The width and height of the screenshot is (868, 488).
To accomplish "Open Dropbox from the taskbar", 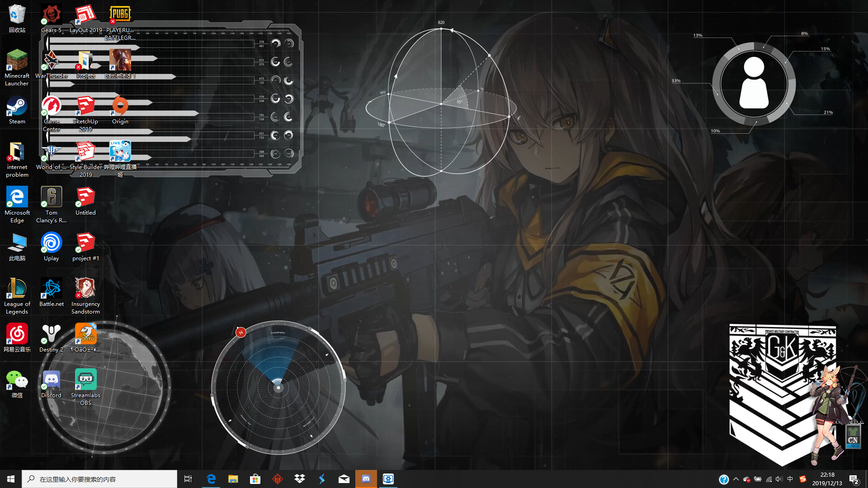I will (299, 479).
